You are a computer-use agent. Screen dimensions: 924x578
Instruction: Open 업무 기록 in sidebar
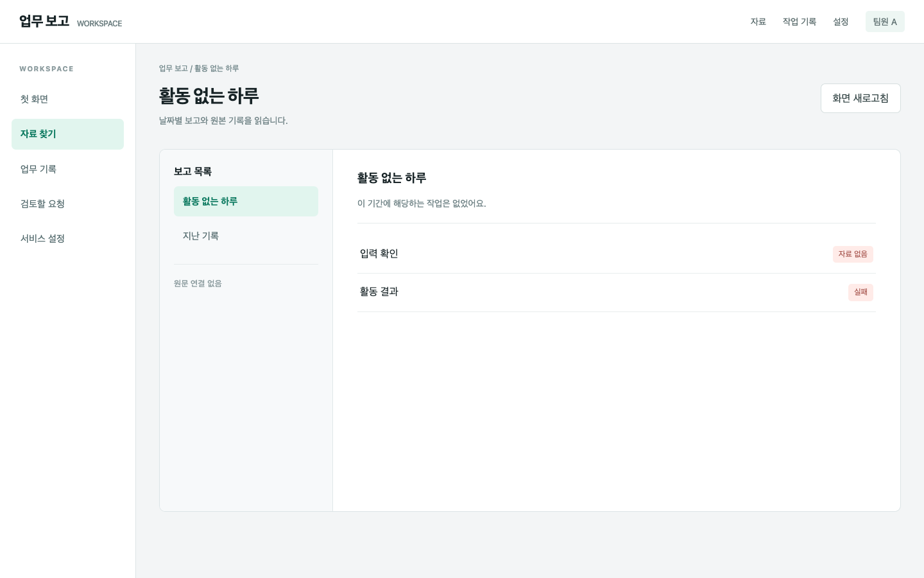tap(67, 169)
